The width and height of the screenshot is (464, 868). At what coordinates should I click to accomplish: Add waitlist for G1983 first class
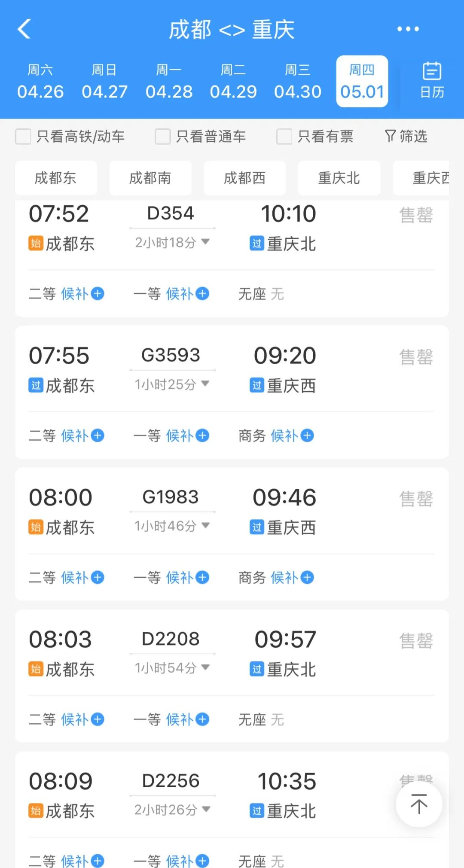tap(202, 577)
